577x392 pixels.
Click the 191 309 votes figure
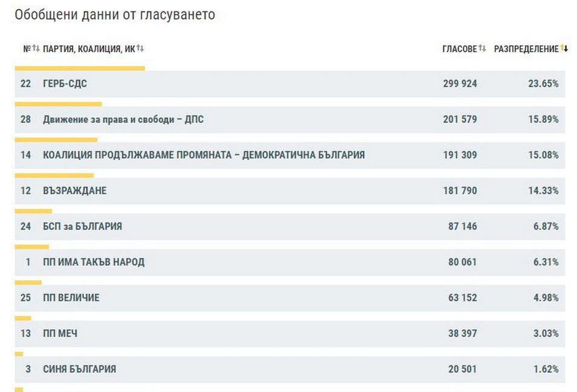(x=460, y=155)
